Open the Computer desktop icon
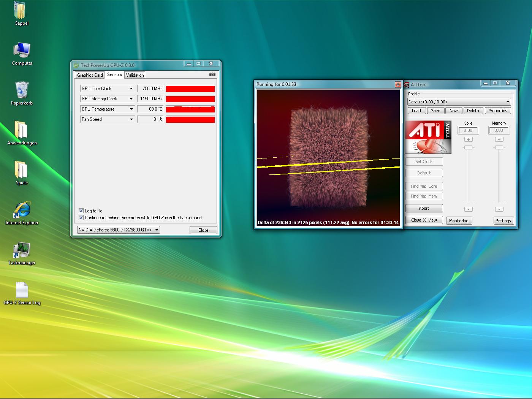 click(22, 50)
